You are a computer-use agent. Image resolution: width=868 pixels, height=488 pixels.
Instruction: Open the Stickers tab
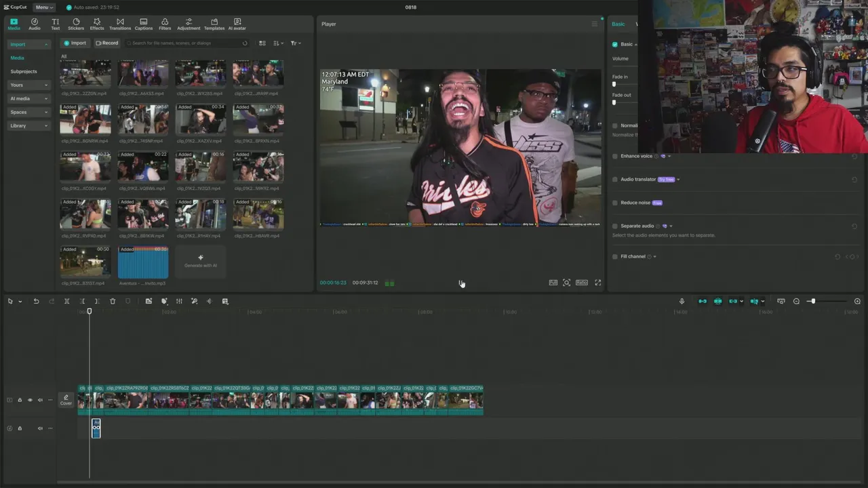click(76, 24)
